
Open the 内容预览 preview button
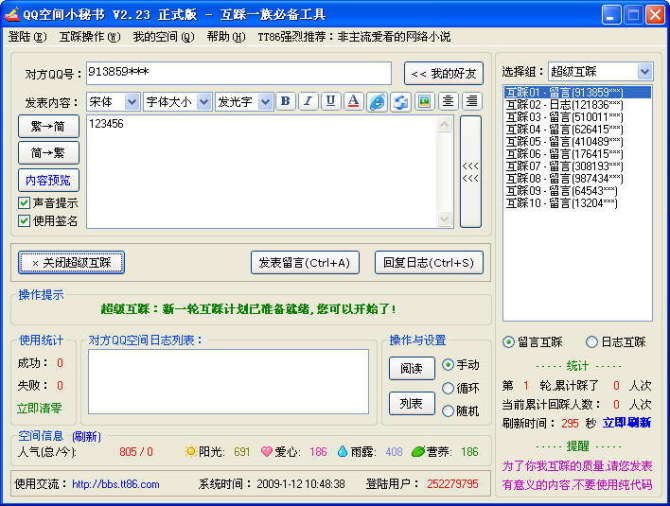pyautogui.click(x=48, y=180)
